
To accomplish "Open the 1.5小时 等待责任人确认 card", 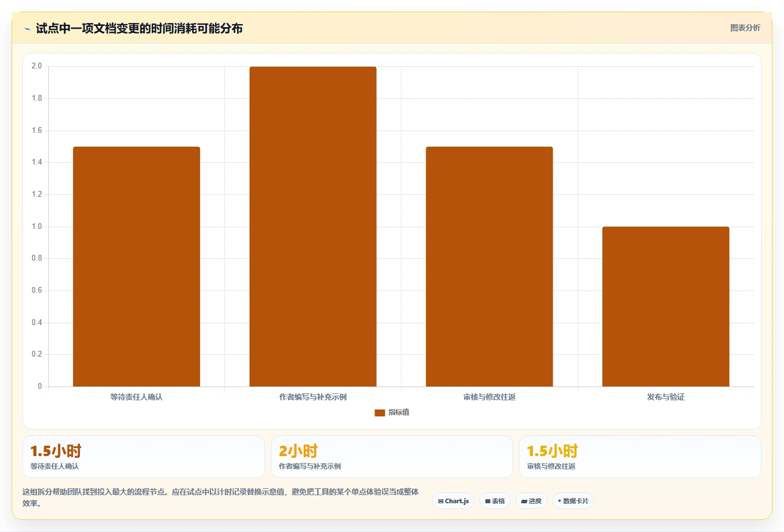I will point(144,457).
